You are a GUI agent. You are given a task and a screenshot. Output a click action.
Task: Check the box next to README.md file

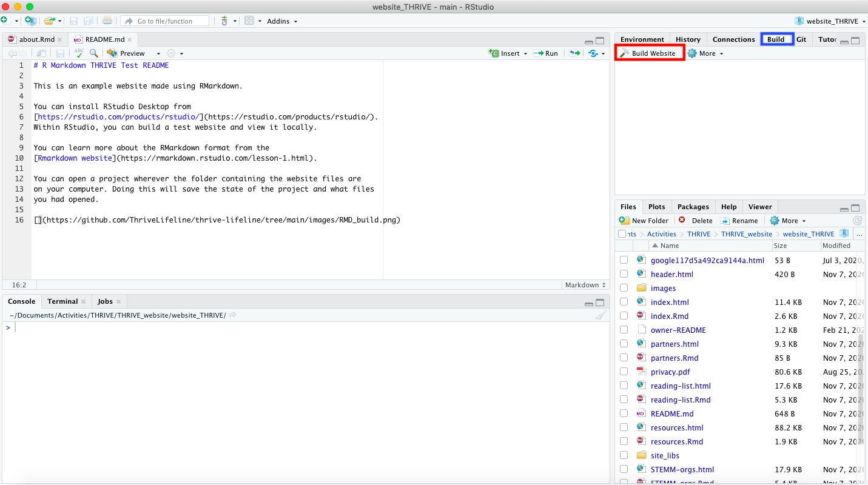(624, 413)
